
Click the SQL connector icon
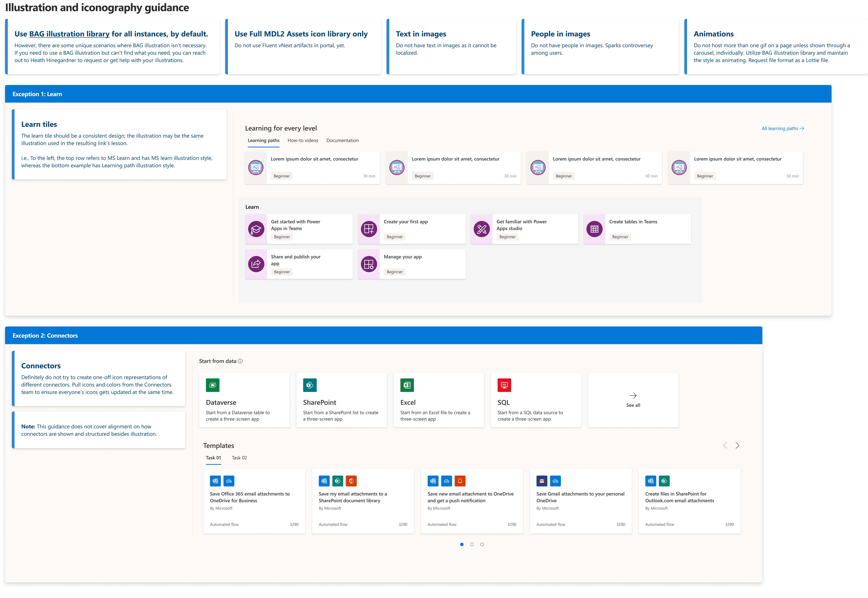point(504,385)
